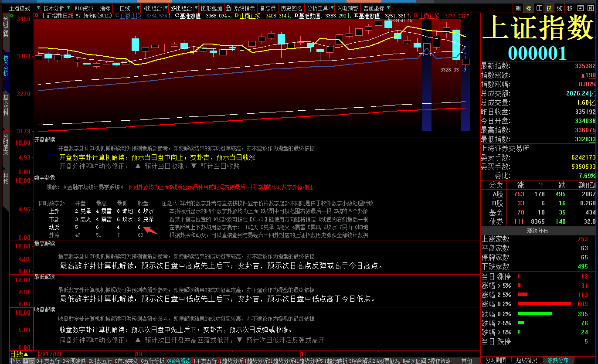This screenshot has width=598, height=364.
Task: Open 普通坐标 dropdown arrow
Action: tap(388, 8)
